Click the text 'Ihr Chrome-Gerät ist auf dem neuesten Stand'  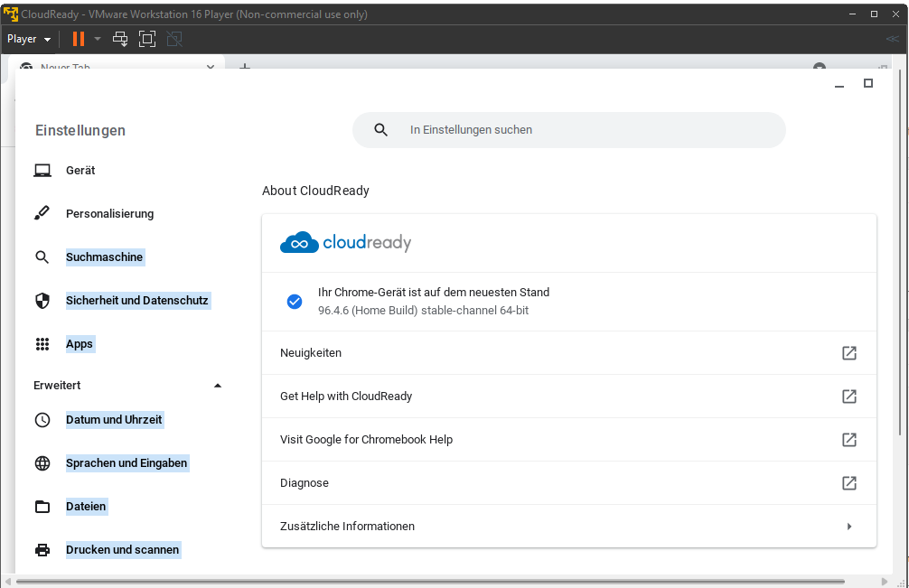coord(434,293)
